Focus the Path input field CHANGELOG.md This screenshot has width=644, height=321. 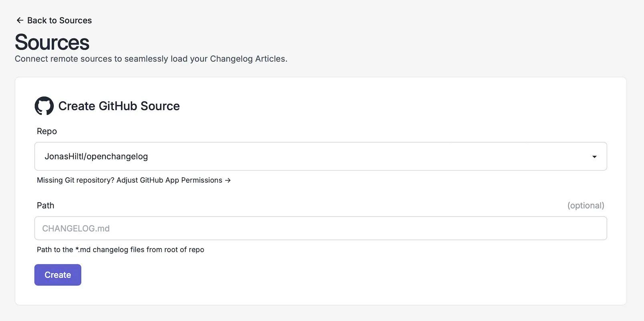[x=321, y=228]
